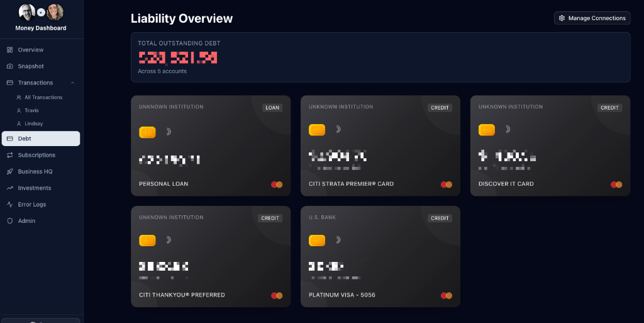
Task: Click the LOAN badge on Personal Loan card
Action: pos(272,108)
